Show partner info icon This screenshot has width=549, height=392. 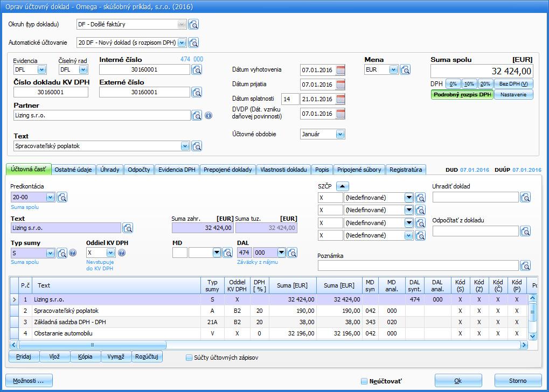coord(209,115)
